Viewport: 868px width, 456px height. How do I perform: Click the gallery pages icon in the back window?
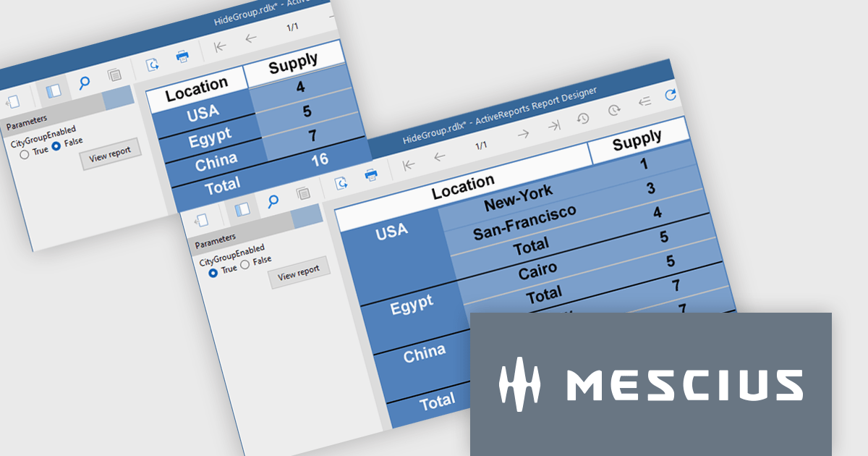[x=114, y=75]
